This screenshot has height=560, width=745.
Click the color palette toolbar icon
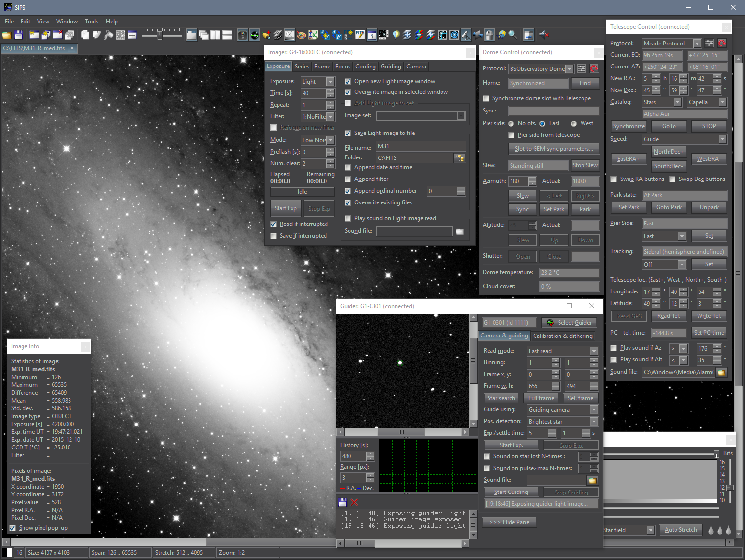[x=302, y=35]
